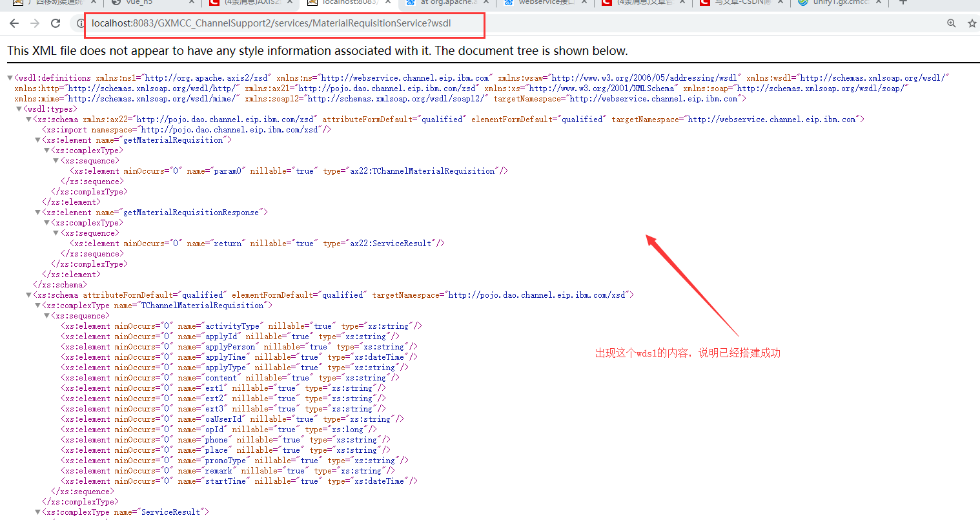Click the opId xs:long element line
The height and width of the screenshot is (520, 980).
pos(219,430)
